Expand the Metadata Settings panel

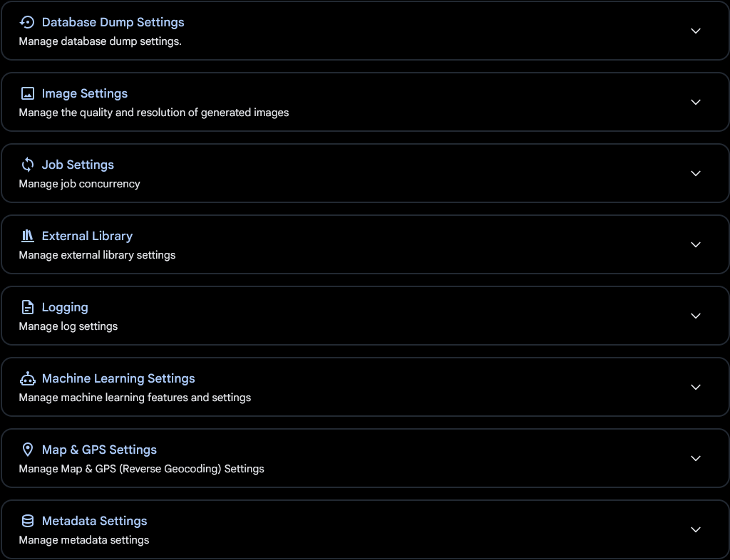pyautogui.click(x=695, y=529)
